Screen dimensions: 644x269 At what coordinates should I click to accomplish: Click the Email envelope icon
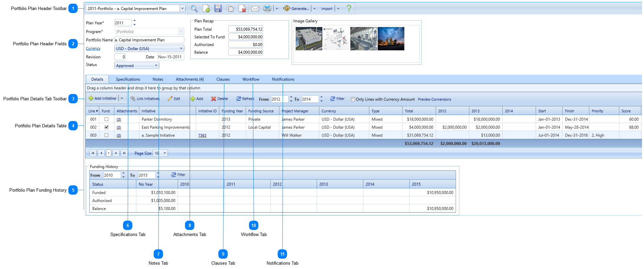255,9
